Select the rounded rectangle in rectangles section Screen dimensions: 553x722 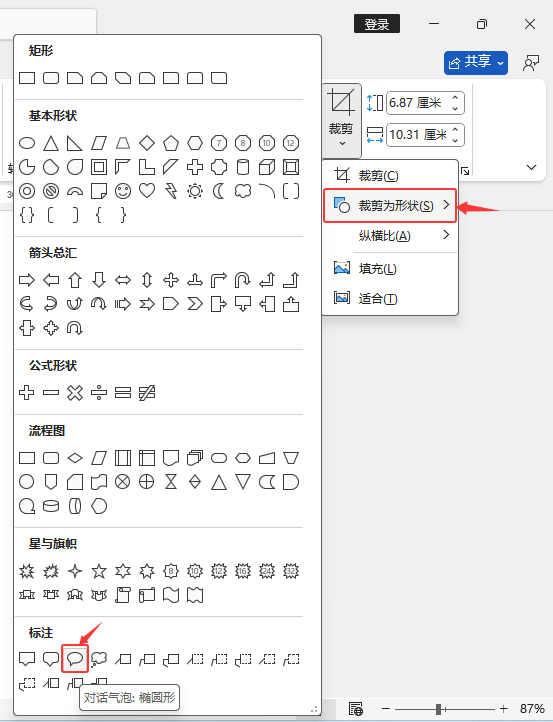pos(51,78)
